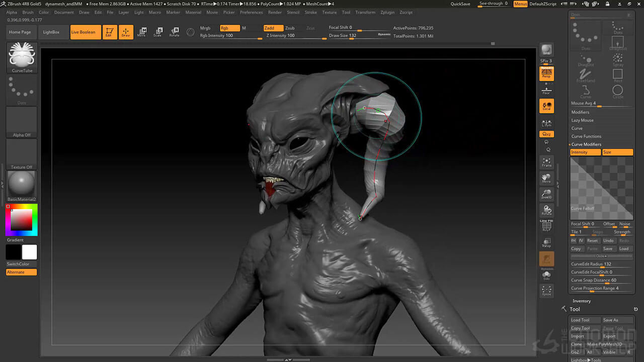Select the Move transform icon in top toolbar
This screenshot has height=362, width=644.
[142, 32]
